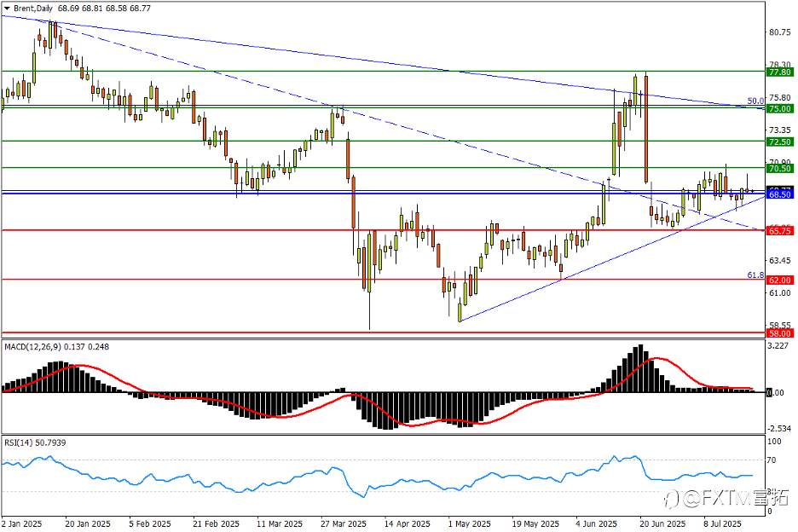Click the 70 value on RSI scale

[772, 460]
